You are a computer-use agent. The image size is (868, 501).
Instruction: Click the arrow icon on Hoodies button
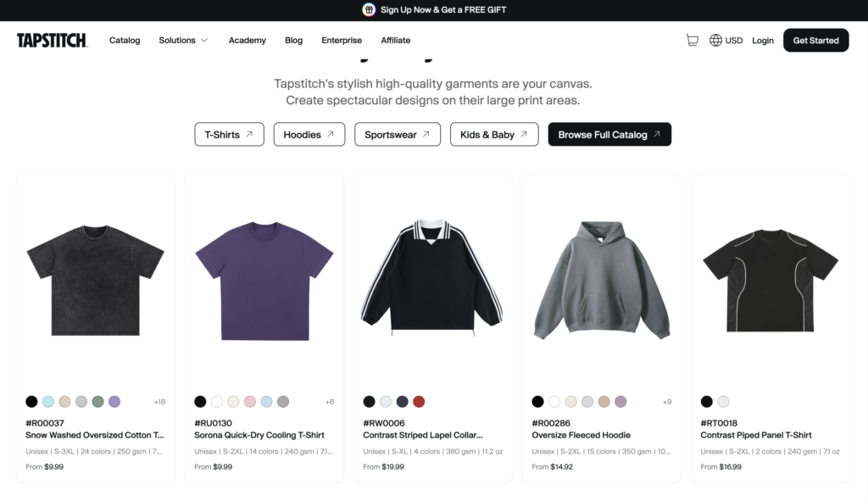point(331,134)
